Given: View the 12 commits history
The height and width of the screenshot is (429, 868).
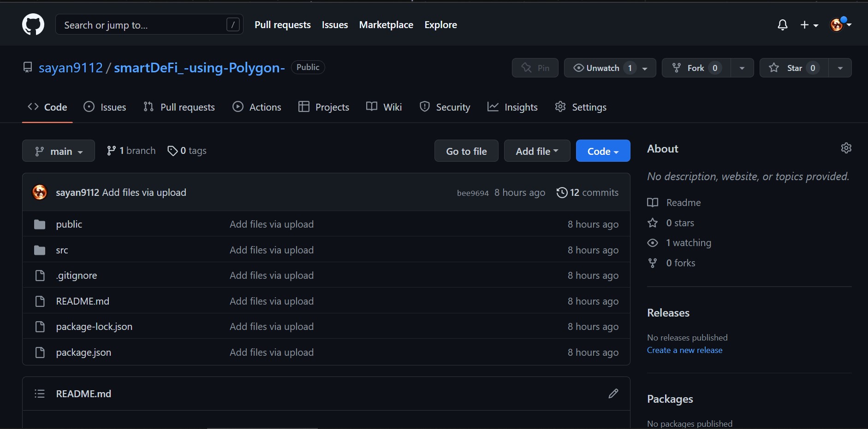Looking at the screenshot, I should 588,193.
